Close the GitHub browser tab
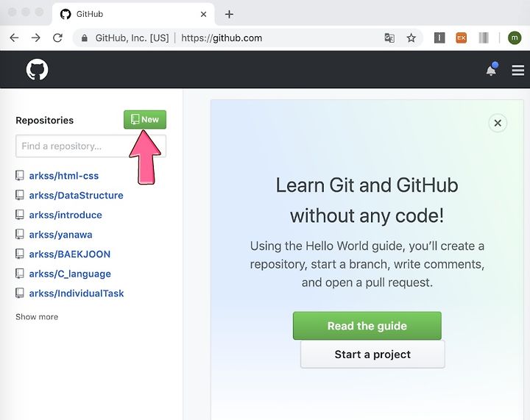Viewport: 530px width, 420px height. (x=203, y=14)
